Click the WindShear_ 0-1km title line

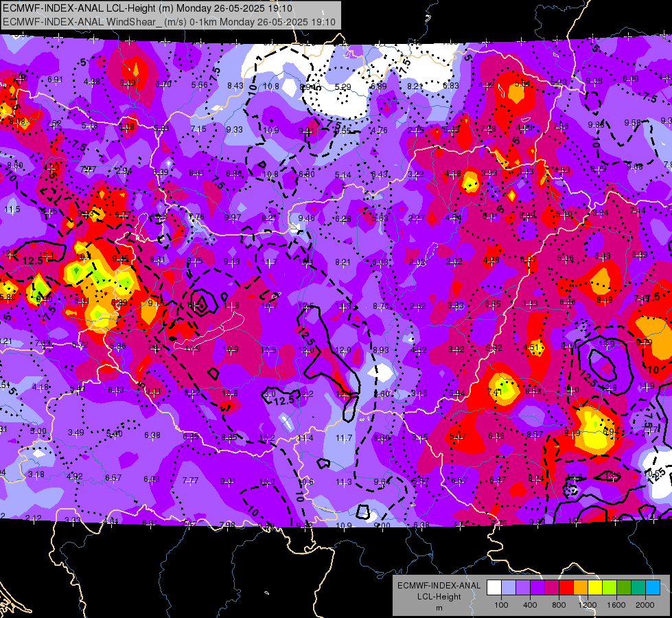(x=169, y=22)
